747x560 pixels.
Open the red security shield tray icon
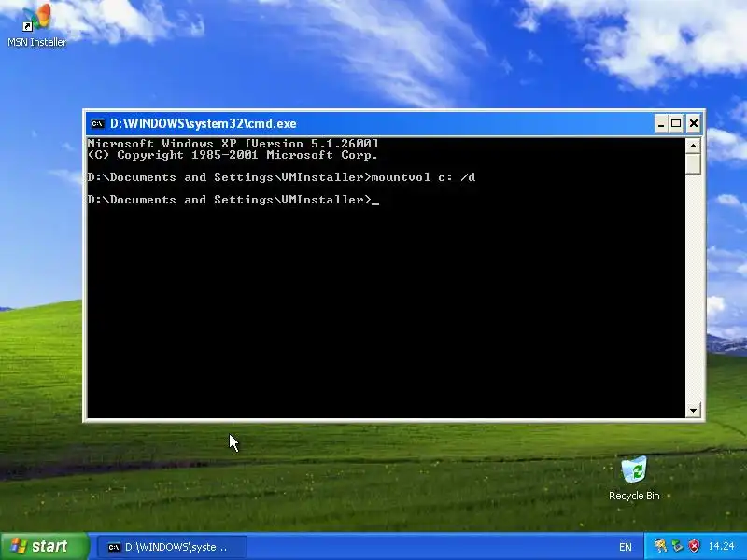click(x=695, y=546)
